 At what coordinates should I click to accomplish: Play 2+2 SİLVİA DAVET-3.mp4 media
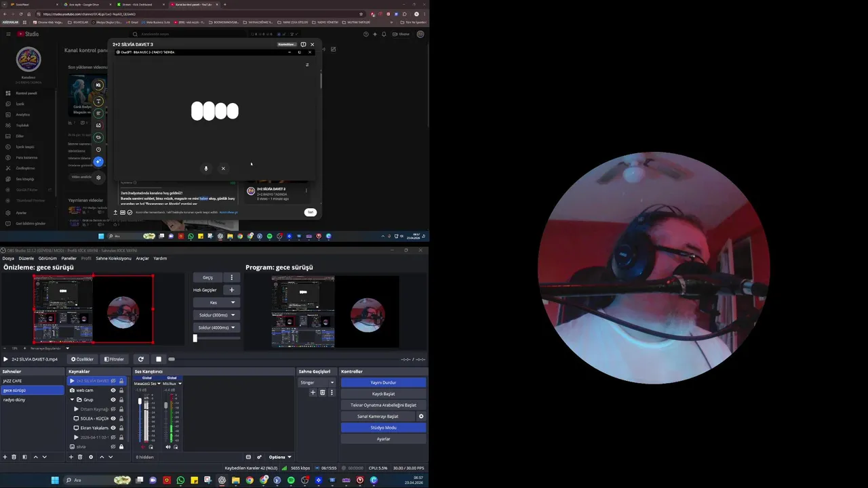point(5,359)
